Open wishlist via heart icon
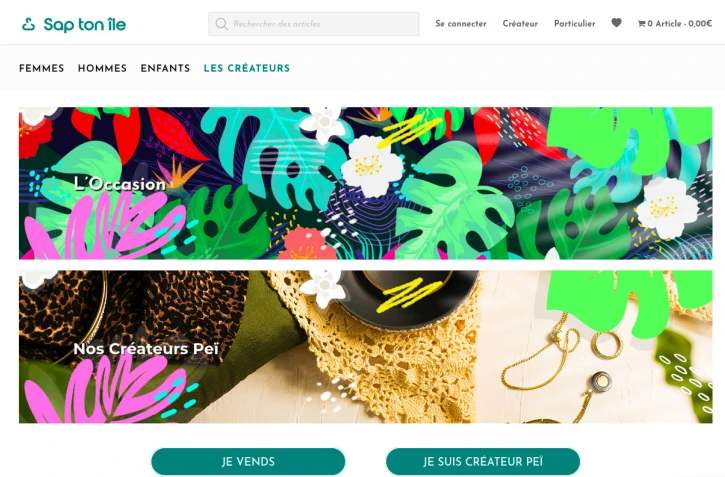725x477 pixels. [x=616, y=23]
